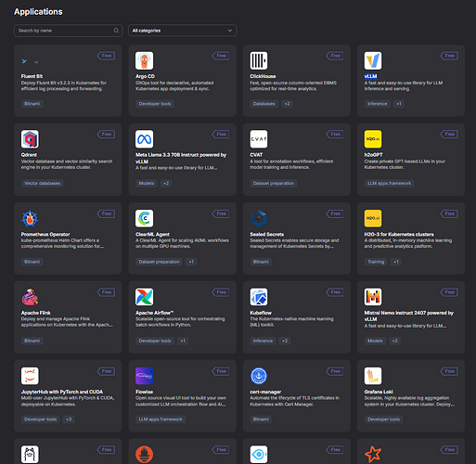The height and width of the screenshot is (464, 476).
Task: Click the Argo CD octopus icon
Action: pyautogui.click(x=144, y=60)
